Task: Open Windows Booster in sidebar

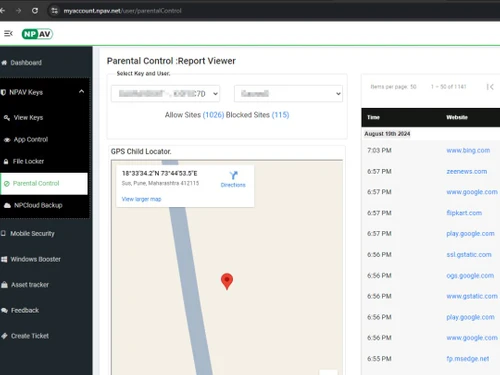Action: pos(35,259)
